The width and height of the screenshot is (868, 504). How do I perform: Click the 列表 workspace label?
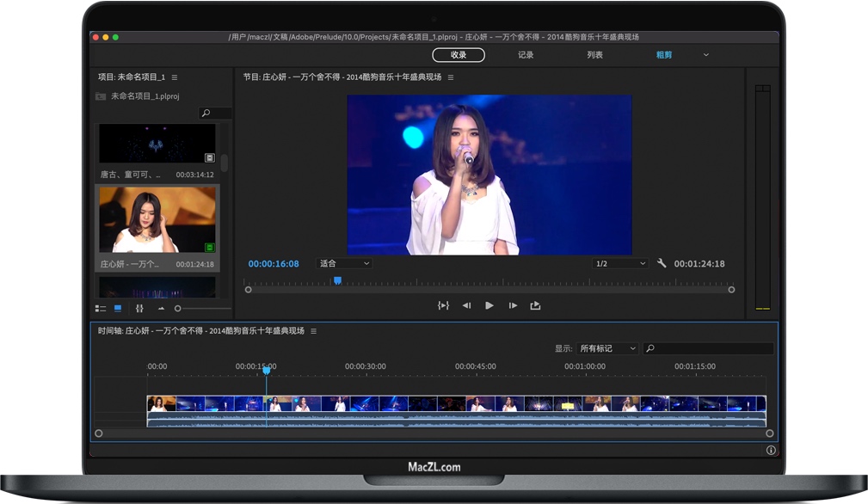click(595, 54)
